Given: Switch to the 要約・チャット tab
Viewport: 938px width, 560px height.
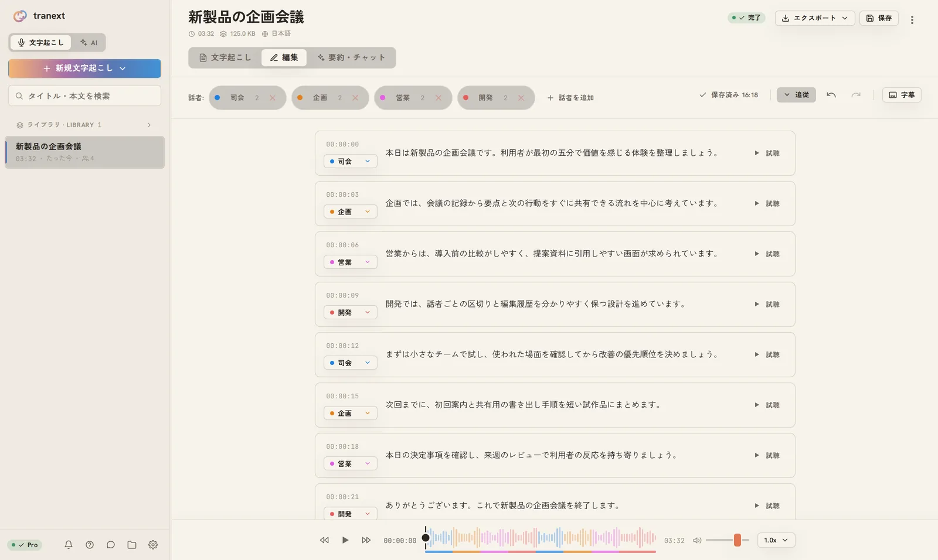Looking at the screenshot, I should (x=351, y=57).
